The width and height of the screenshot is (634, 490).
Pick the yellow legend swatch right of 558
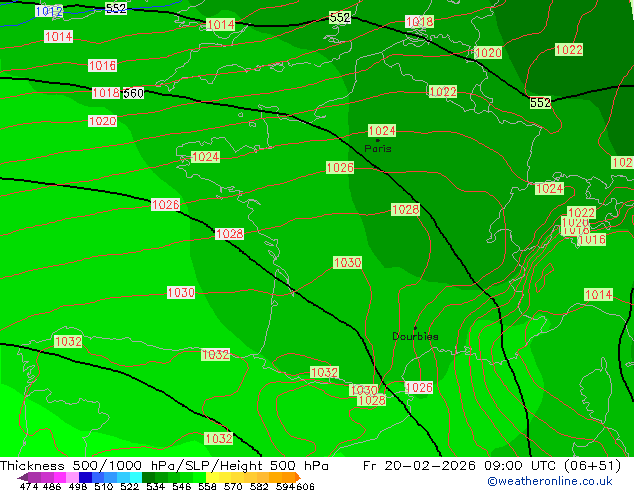(x=212, y=477)
